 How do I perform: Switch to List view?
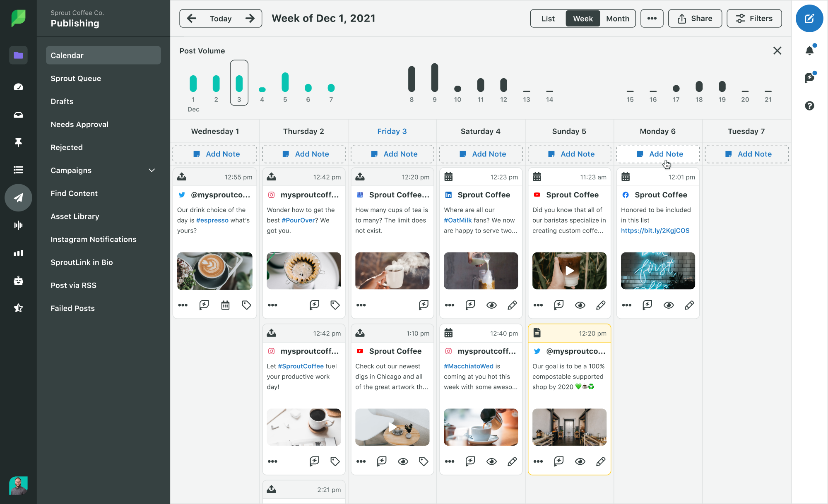[547, 18]
